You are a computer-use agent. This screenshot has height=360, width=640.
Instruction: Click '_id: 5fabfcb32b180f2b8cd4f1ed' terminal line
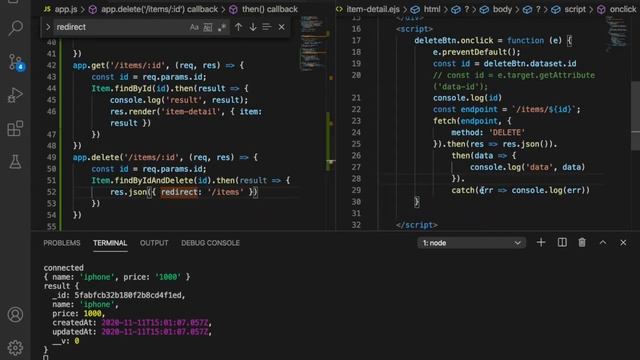coord(118,295)
